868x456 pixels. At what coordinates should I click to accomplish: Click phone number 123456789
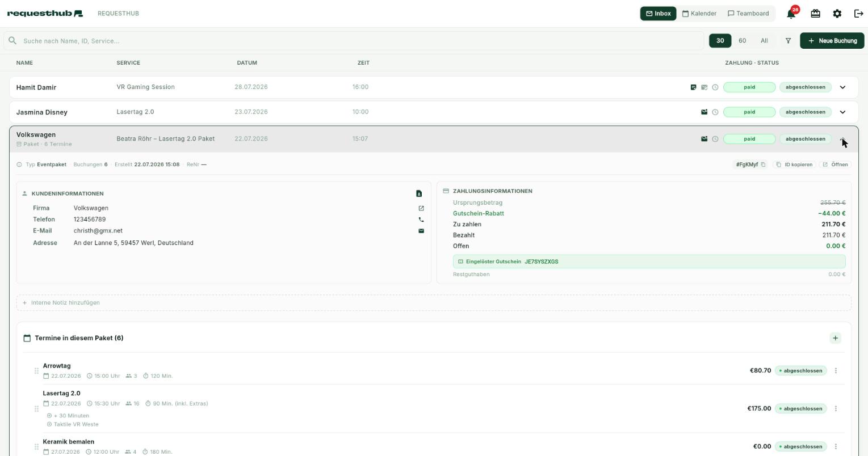[x=90, y=219]
